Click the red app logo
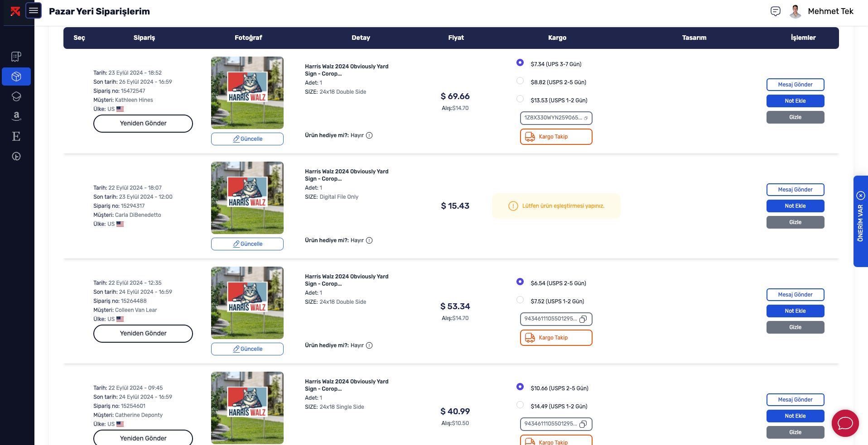The image size is (868, 445). (x=15, y=11)
